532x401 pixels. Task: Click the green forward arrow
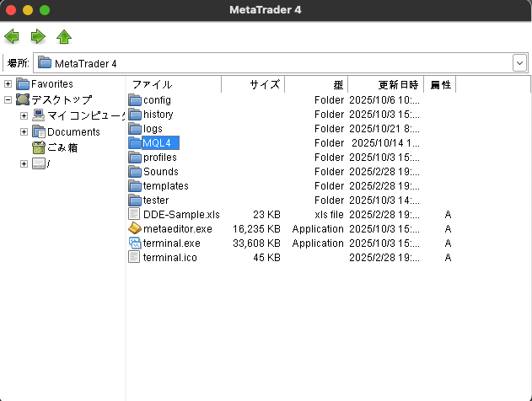click(x=38, y=36)
